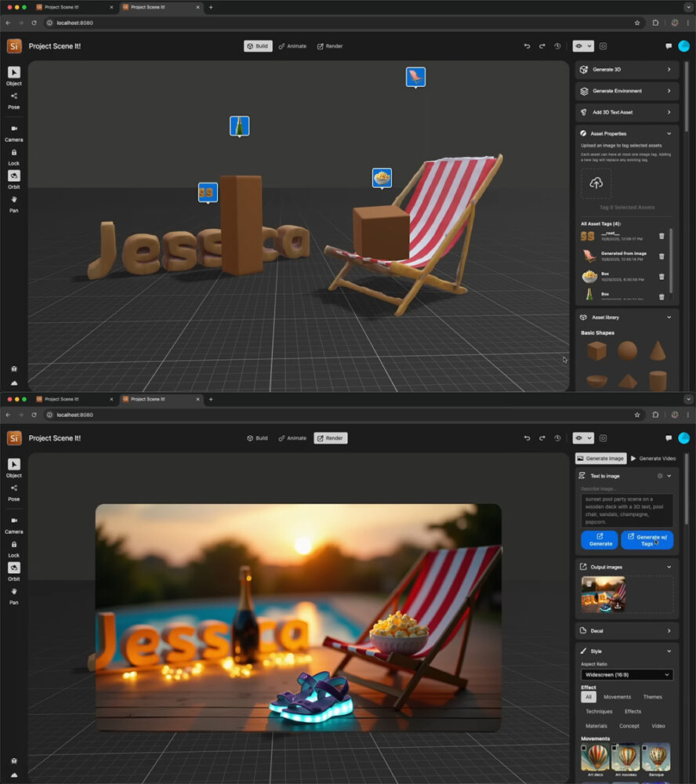Open Text to image settings gear
The height and width of the screenshot is (784, 696).
tap(660, 476)
